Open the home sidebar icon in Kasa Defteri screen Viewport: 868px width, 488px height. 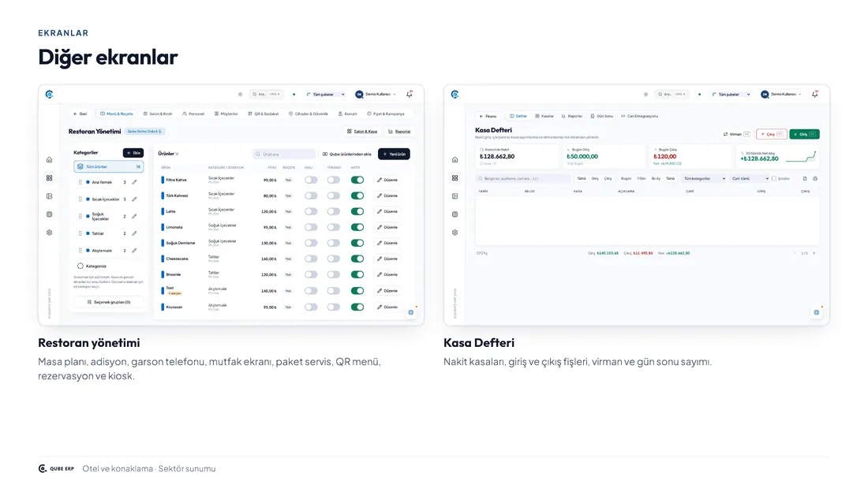[x=455, y=160]
